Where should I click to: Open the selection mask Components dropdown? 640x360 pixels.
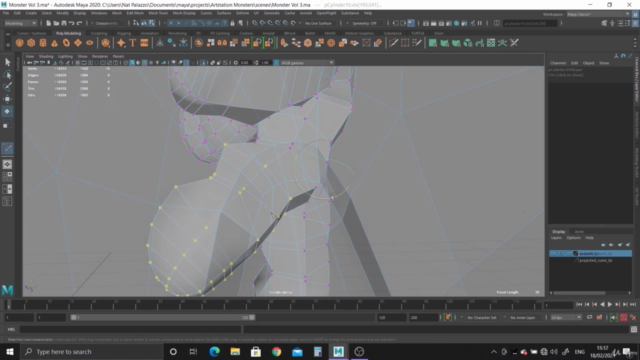click(x=108, y=23)
